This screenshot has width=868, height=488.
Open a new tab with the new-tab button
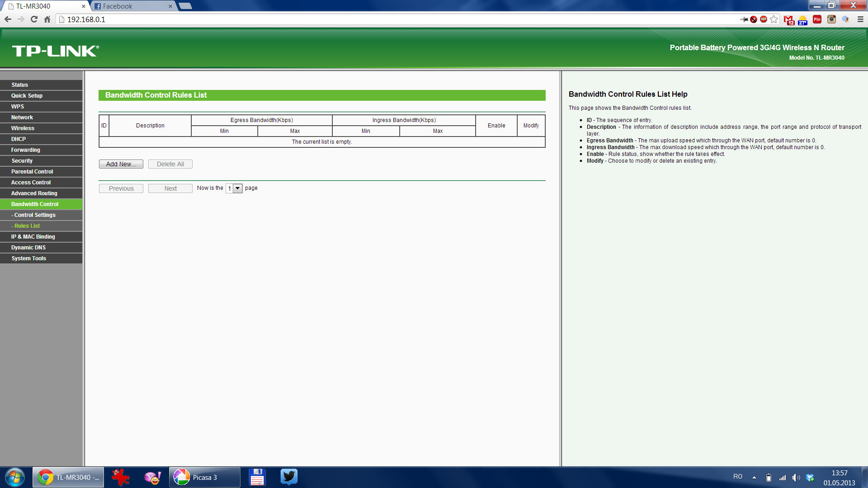(x=185, y=6)
